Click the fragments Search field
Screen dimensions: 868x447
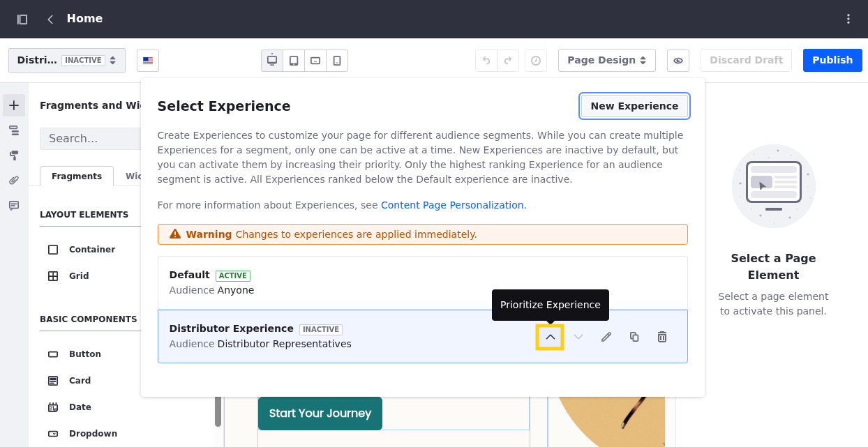(91, 138)
